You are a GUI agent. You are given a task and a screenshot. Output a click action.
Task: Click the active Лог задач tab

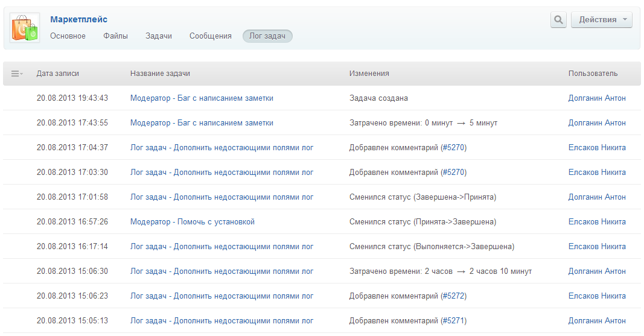pyautogui.click(x=267, y=36)
